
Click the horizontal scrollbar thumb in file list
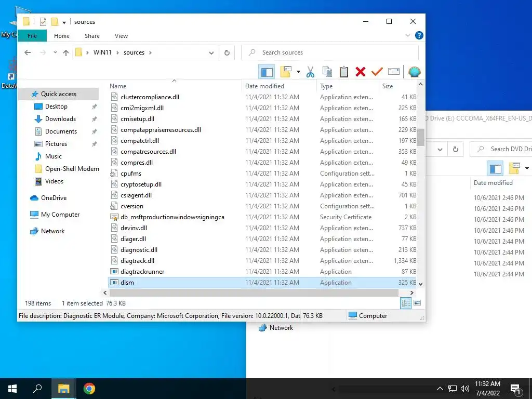254,293
